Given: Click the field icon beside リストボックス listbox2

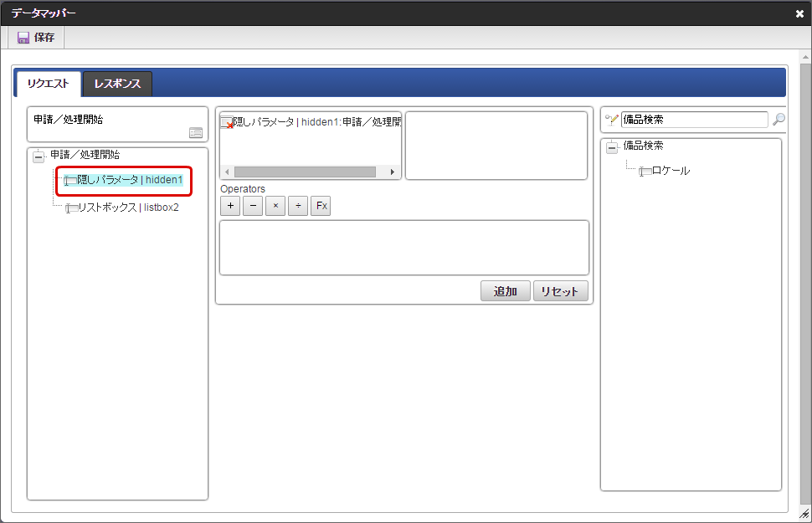Looking at the screenshot, I should 71,208.
